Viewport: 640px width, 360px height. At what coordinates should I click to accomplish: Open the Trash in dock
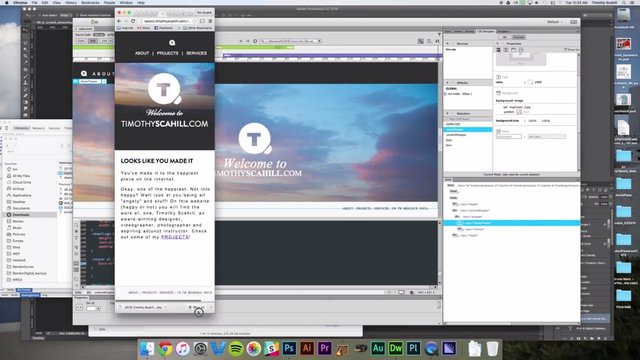pos(493,349)
